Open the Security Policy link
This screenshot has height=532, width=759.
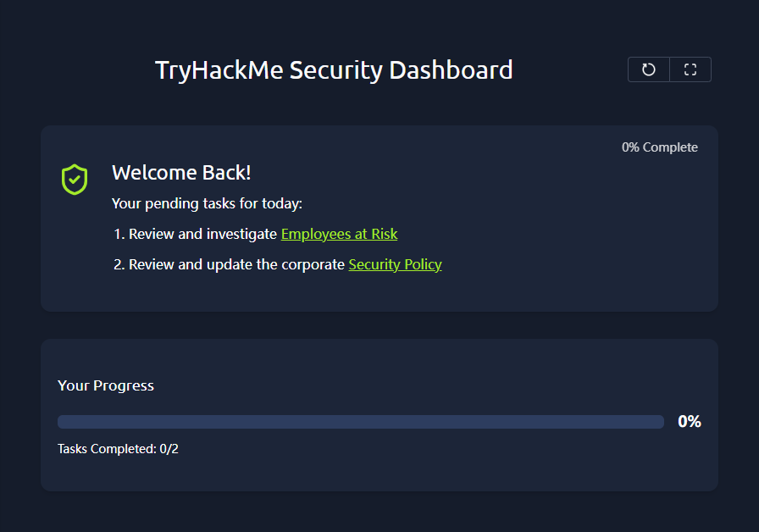point(395,264)
